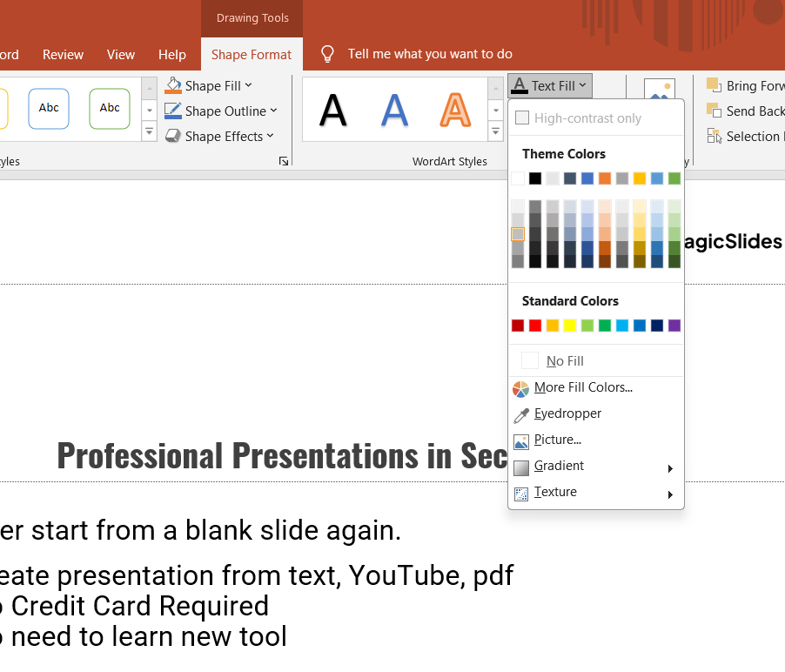
Task: Switch to the Review tab
Action: (x=64, y=54)
